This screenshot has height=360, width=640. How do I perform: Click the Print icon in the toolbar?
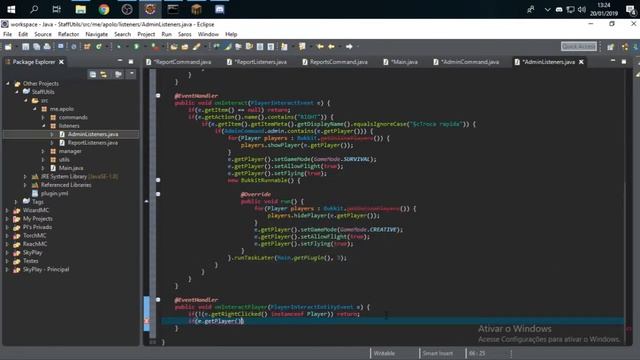47,47
